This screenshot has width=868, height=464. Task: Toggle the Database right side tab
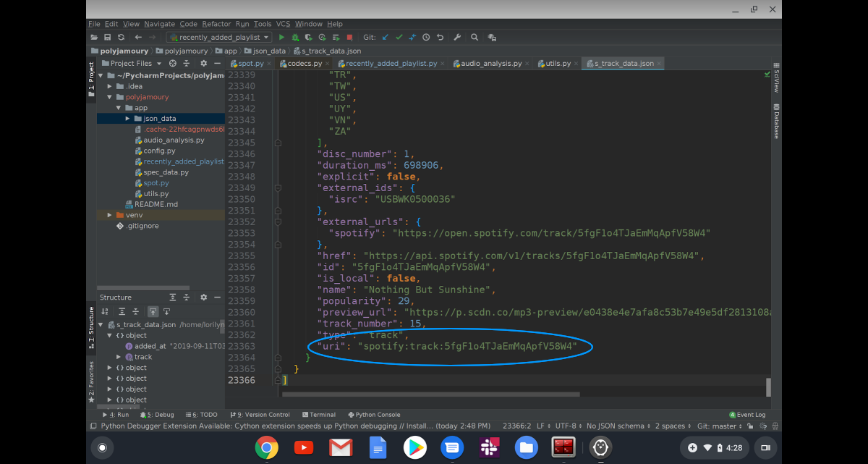(x=776, y=122)
